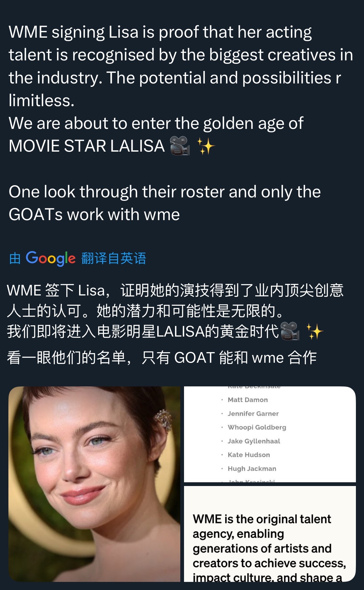
Task: Tap the 由 character before Google logo
Action: coord(15,258)
